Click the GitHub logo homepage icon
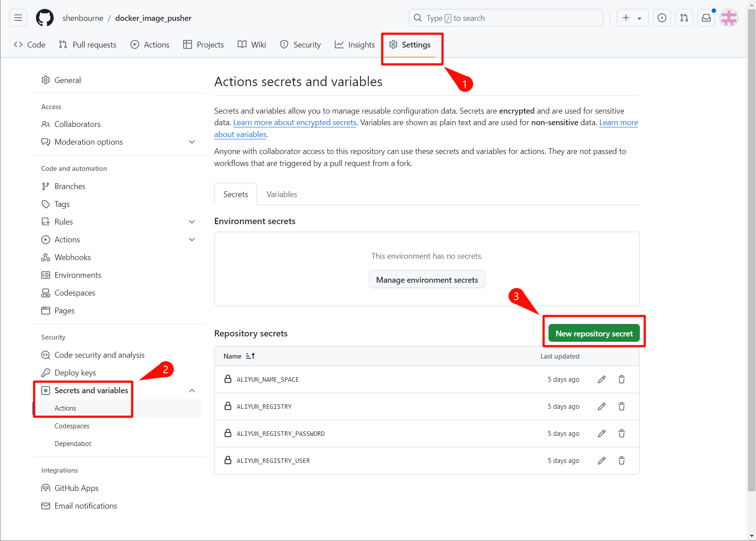Viewport: 756px width, 541px height. coord(45,18)
